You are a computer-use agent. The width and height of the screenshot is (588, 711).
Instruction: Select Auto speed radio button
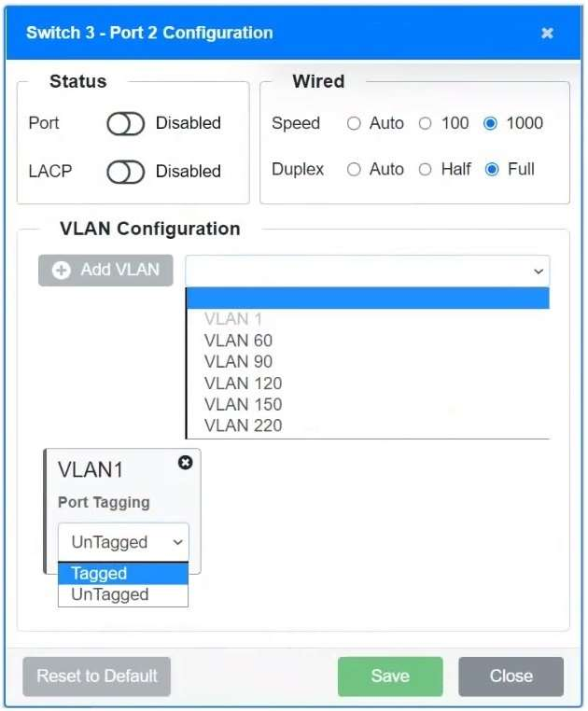point(354,123)
